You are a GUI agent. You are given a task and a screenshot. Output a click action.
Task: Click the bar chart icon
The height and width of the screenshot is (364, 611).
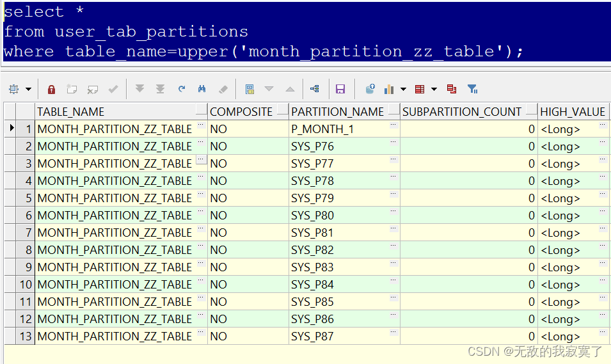click(x=389, y=90)
